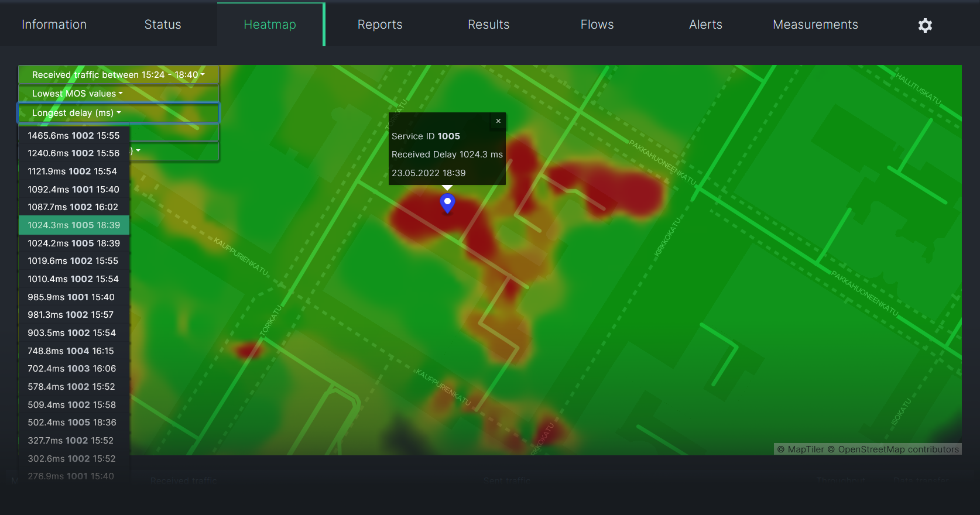Open the Measurements tab

pyautogui.click(x=815, y=25)
